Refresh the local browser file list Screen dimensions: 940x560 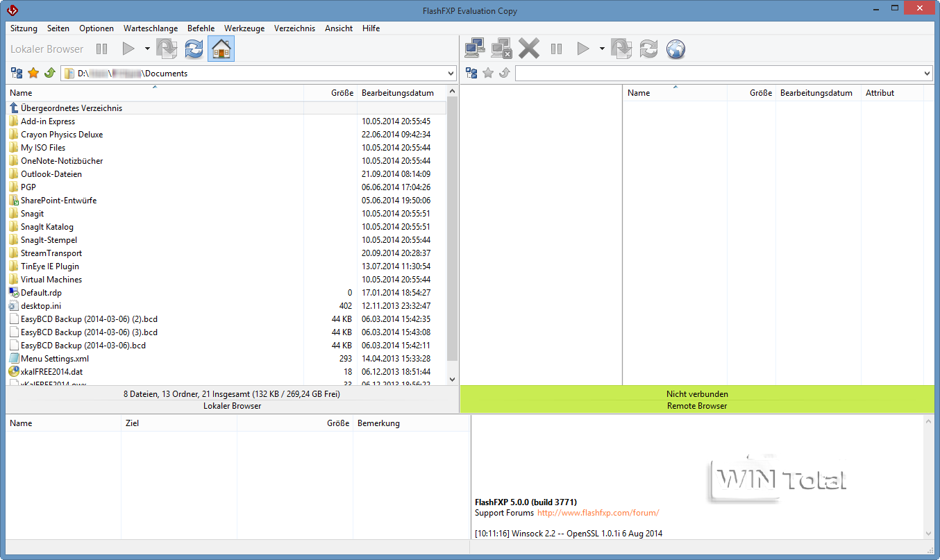(x=194, y=49)
